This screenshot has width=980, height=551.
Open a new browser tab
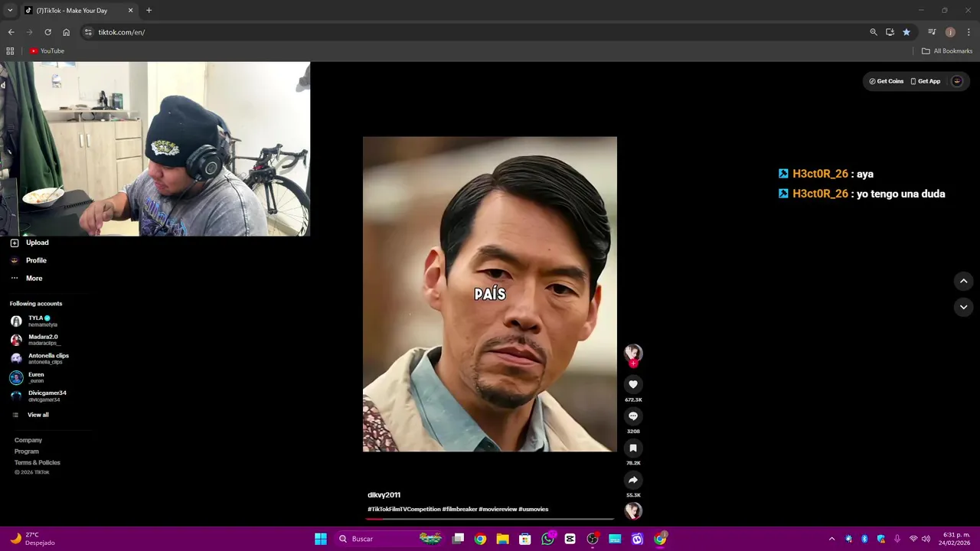149,11
